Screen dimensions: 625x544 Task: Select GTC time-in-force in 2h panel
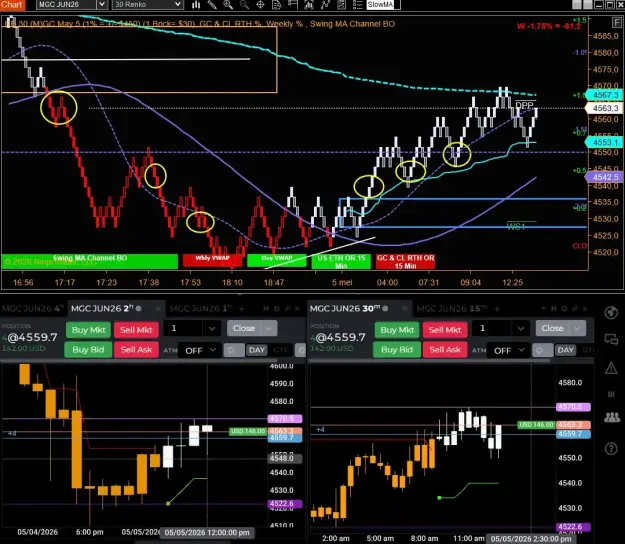coord(281,350)
